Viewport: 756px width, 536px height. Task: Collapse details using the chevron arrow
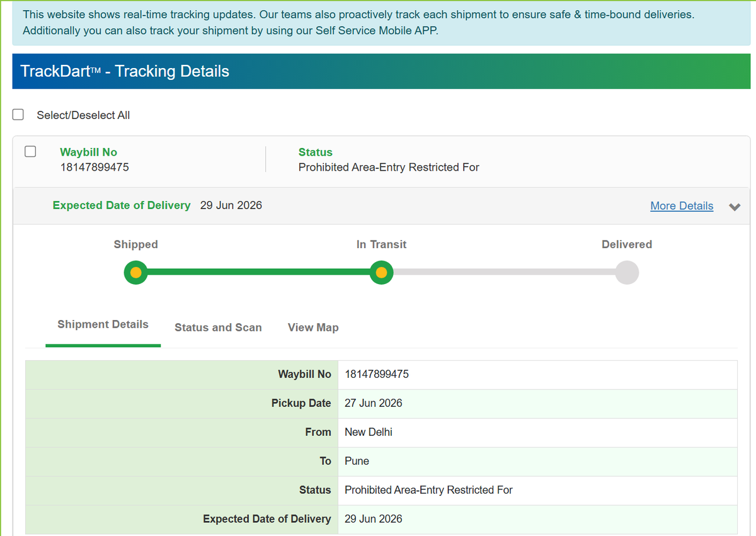[x=735, y=207]
